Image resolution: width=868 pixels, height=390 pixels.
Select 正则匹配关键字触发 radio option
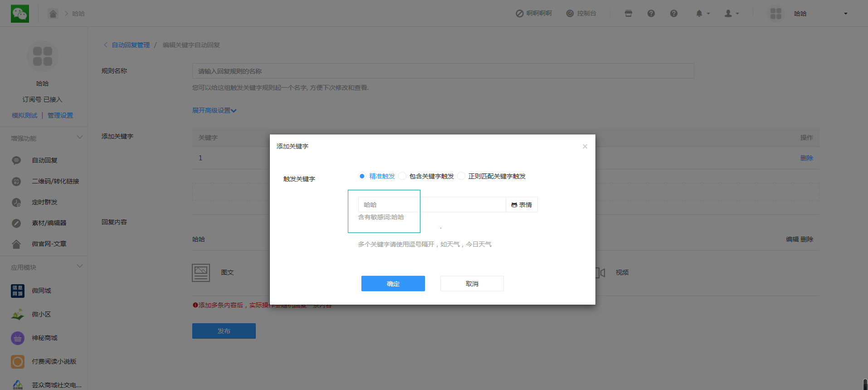[x=461, y=176]
